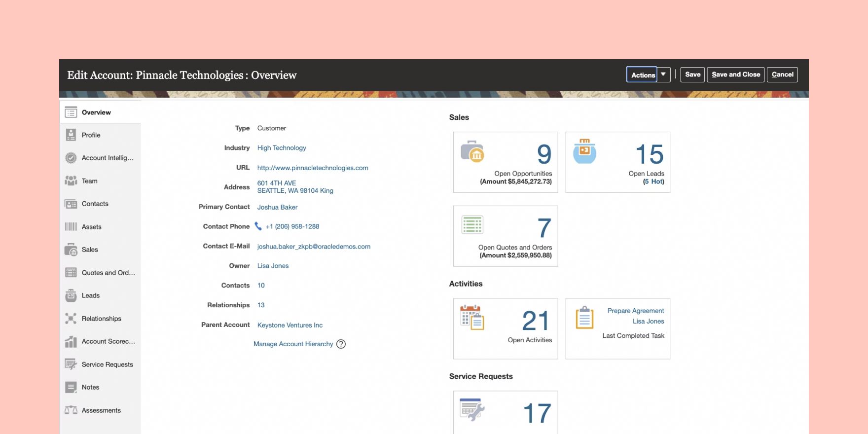Screen dimensions: 868x434
Task: Open the High Technology industry link
Action: coord(282,148)
